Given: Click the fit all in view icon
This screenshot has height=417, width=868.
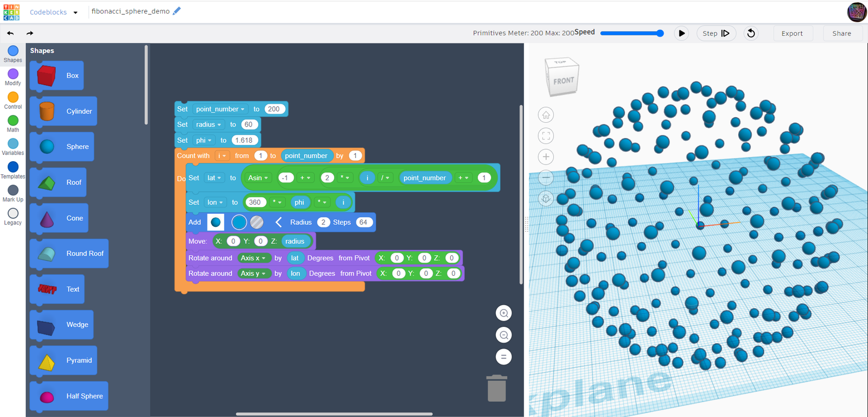Looking at the screenshot, I should click(x=546, y=136).
